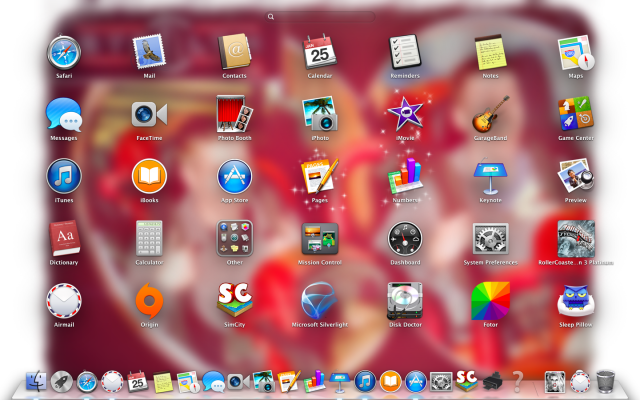The width and height of the screenshot is (640, 400).
Task: Open Pages from the Dock
Action: [x=289, y=382]
